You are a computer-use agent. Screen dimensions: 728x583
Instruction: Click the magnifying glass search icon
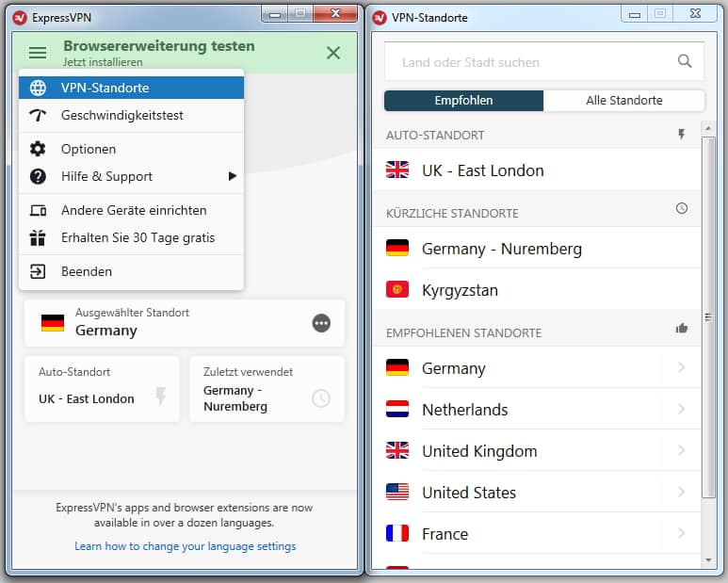(685, 61)
